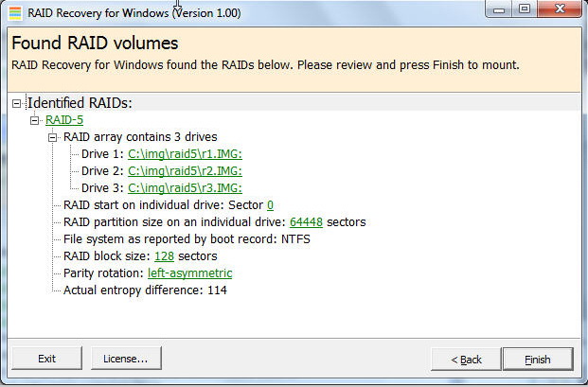Change the 128 block size link

click(x=164, y=256)
